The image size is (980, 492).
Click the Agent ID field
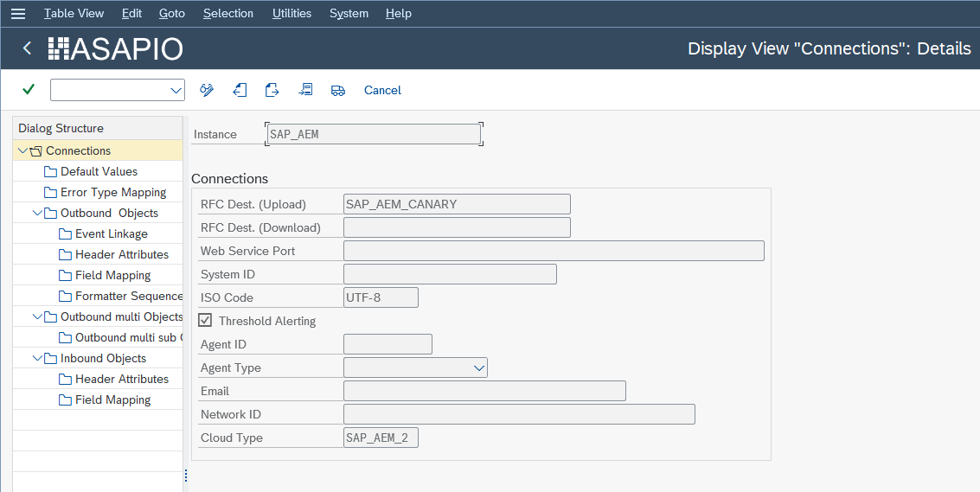(388, 344)
